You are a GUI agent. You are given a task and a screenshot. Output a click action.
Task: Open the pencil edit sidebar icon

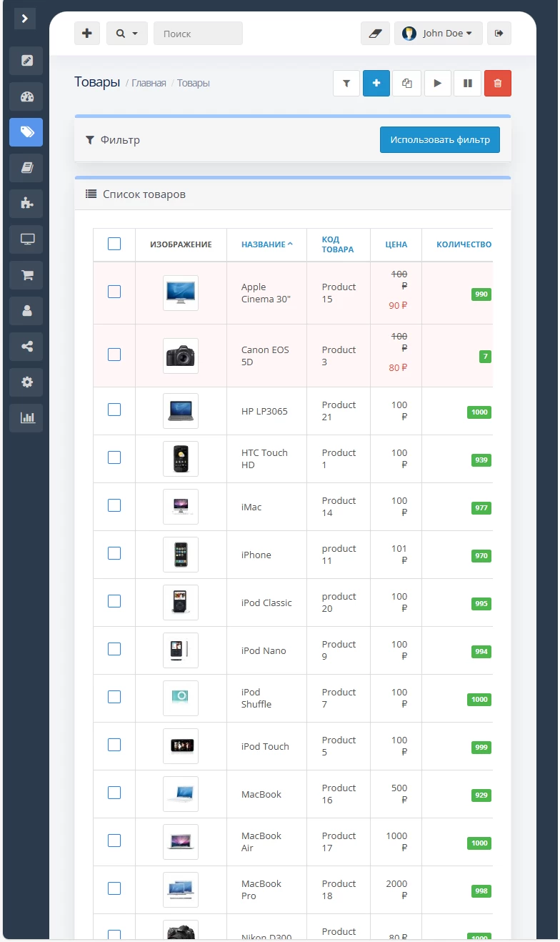pyautogui.click(x=26, y=61)
